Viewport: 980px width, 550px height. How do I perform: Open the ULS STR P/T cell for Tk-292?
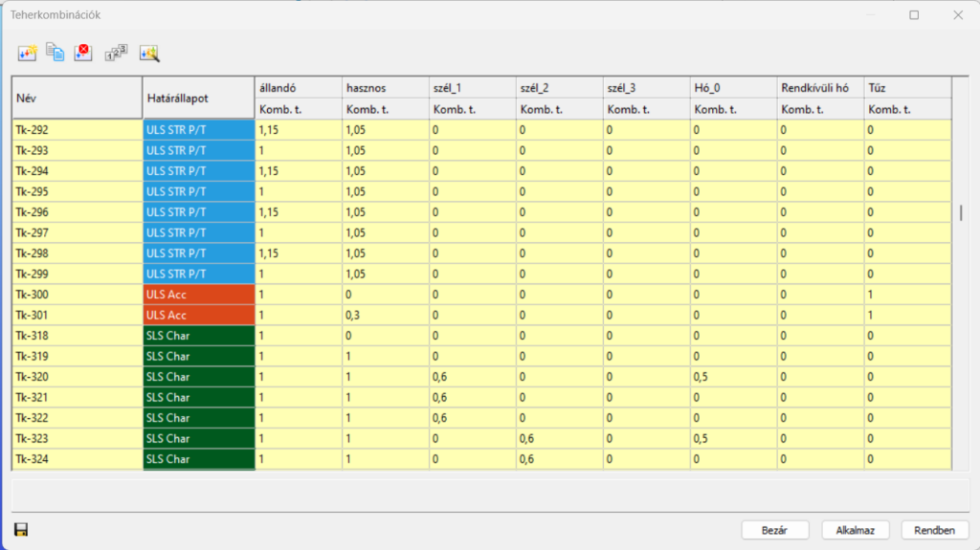tap(198, 130)
